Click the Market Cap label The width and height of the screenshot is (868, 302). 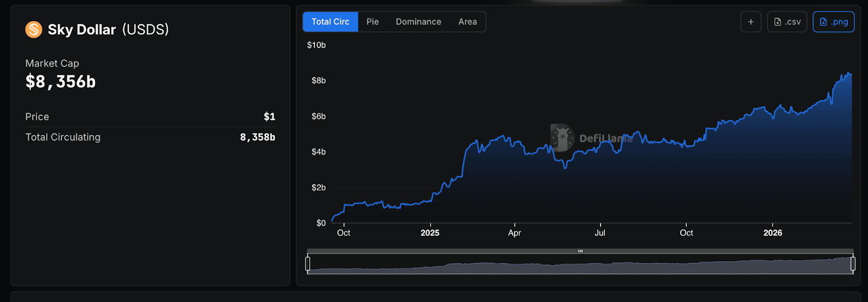tap(52, 63)
